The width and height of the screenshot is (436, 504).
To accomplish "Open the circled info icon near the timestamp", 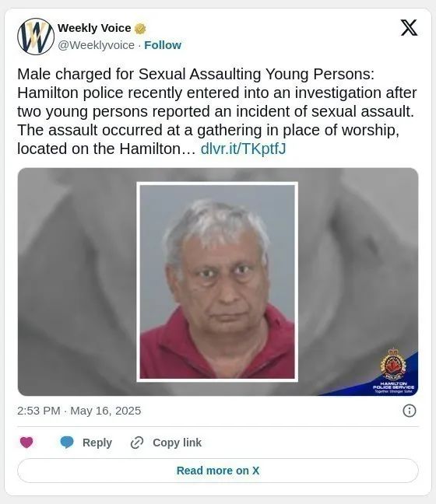I will [x=410, y=411].
